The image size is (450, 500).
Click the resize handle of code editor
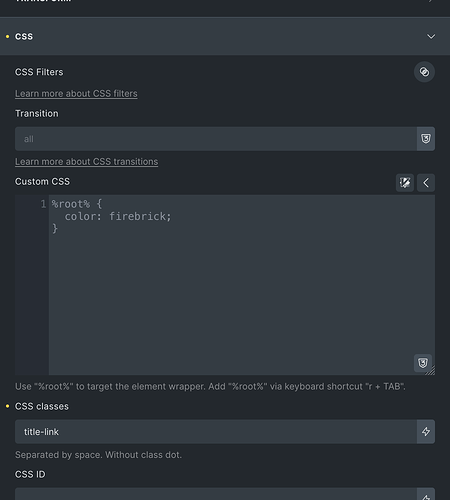pos(431,371)
